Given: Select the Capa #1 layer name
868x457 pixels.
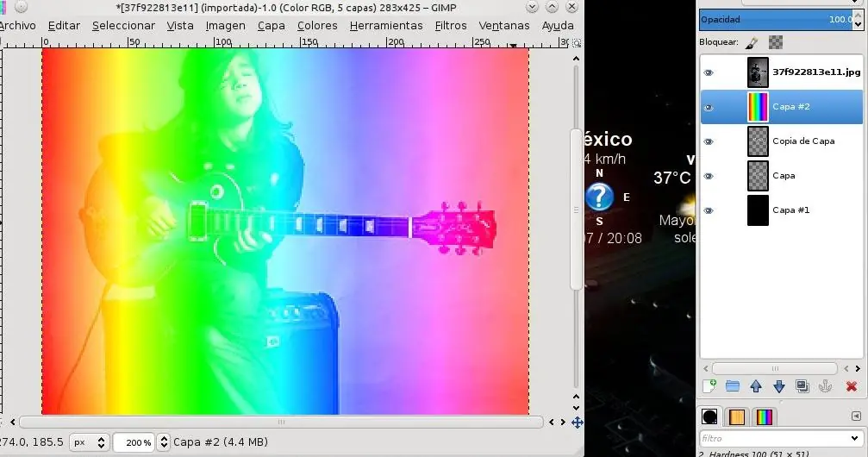Looking at the screenshot, I should [x=790, y=210].
